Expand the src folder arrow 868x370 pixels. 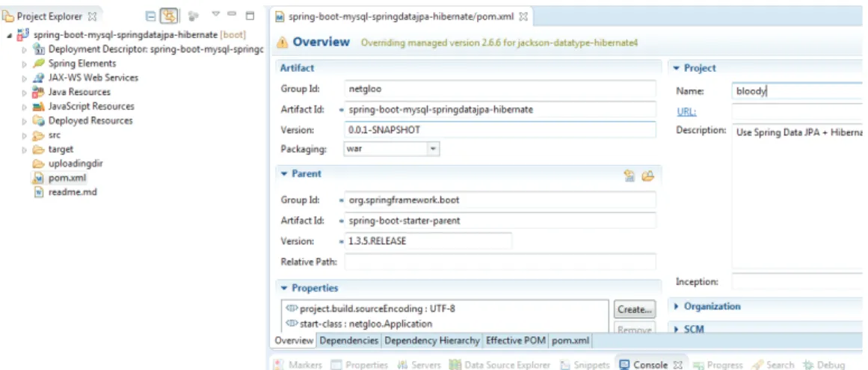[24, 135]
